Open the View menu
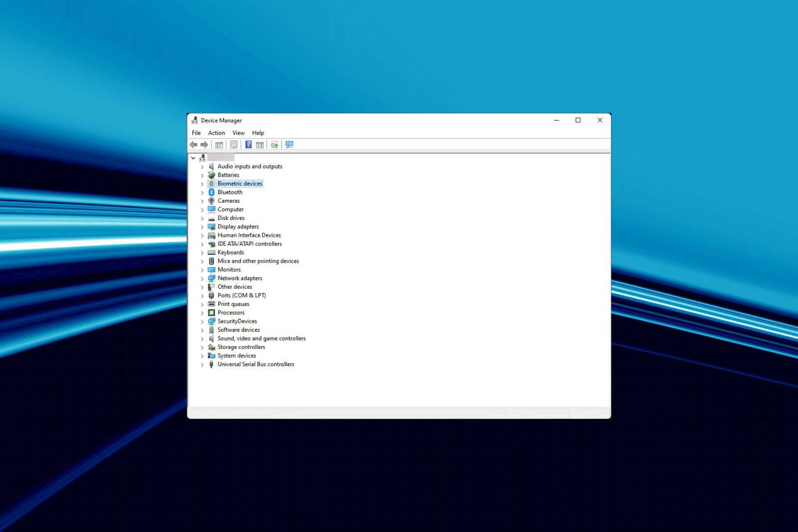798x532 pixels. [238, 133]
